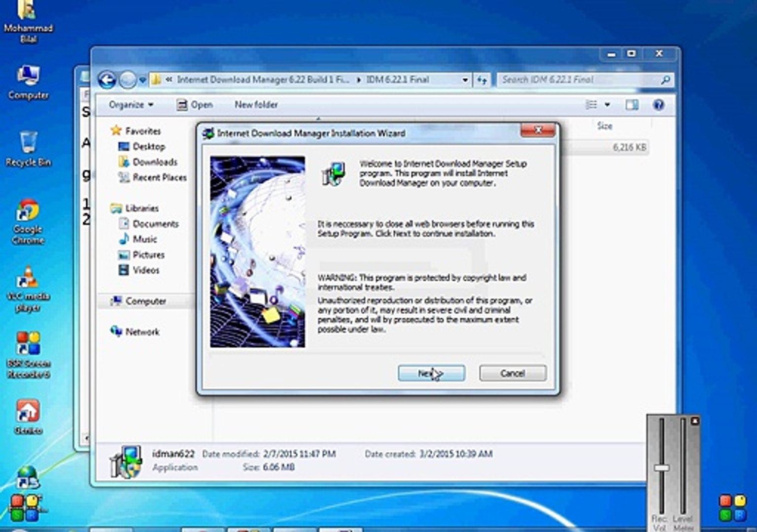Viewport: 757px width, 532px height.
Task: Adjust the Rec Vol slider
Action: pos(661,467)
